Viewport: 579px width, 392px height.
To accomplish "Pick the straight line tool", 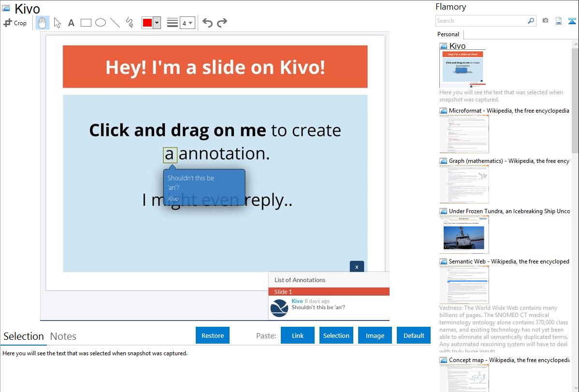I will 115,23.
